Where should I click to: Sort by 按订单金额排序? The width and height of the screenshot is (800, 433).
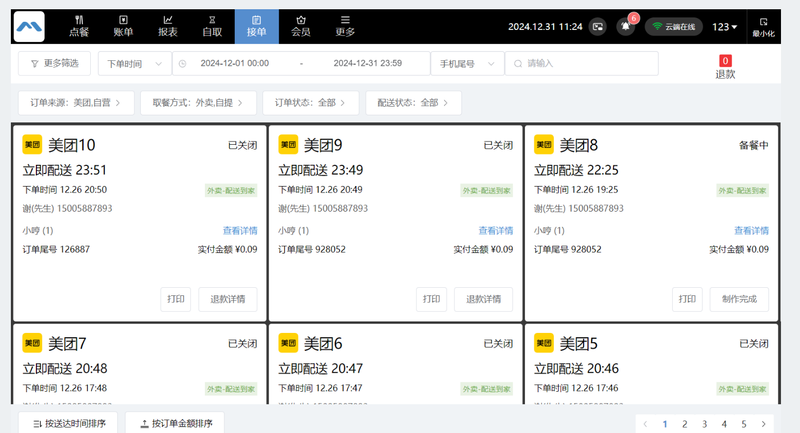click(175, 423)
